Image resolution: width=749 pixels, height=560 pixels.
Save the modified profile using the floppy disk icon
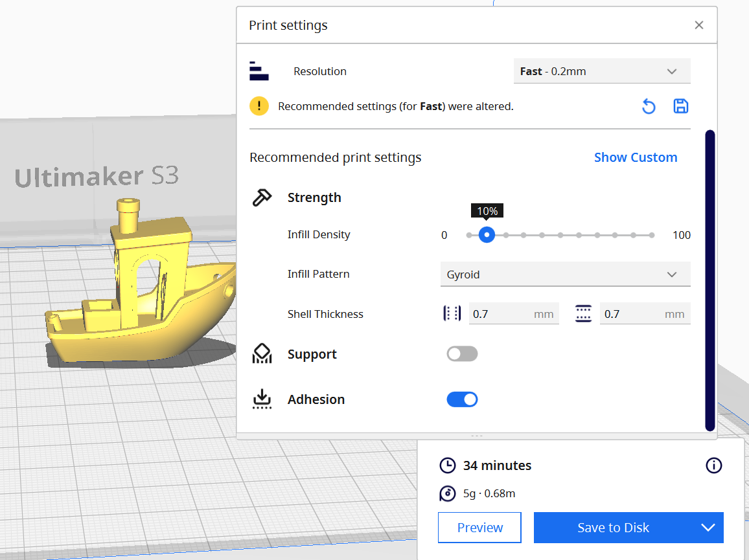680,106
